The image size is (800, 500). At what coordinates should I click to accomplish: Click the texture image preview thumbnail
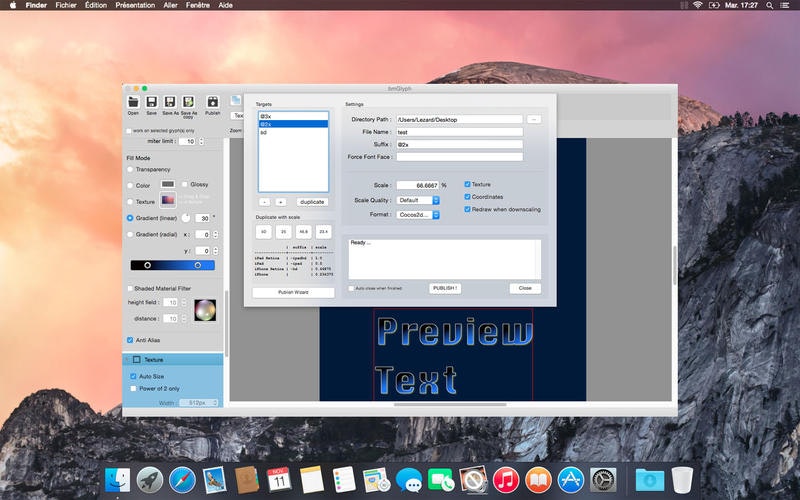click(x=169, y=201)
